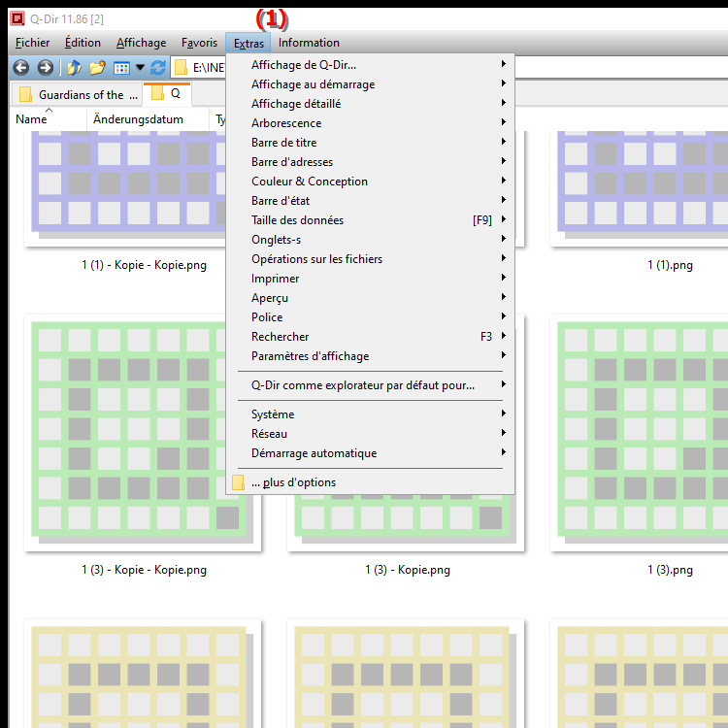
Task: Sort by the Name column header
Action: [x=49, y=119]
